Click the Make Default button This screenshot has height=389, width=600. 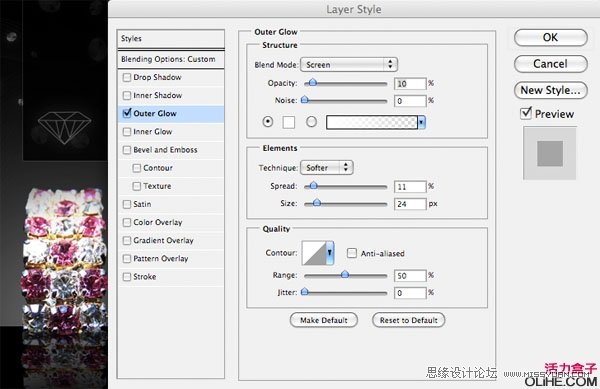(324, 320)
